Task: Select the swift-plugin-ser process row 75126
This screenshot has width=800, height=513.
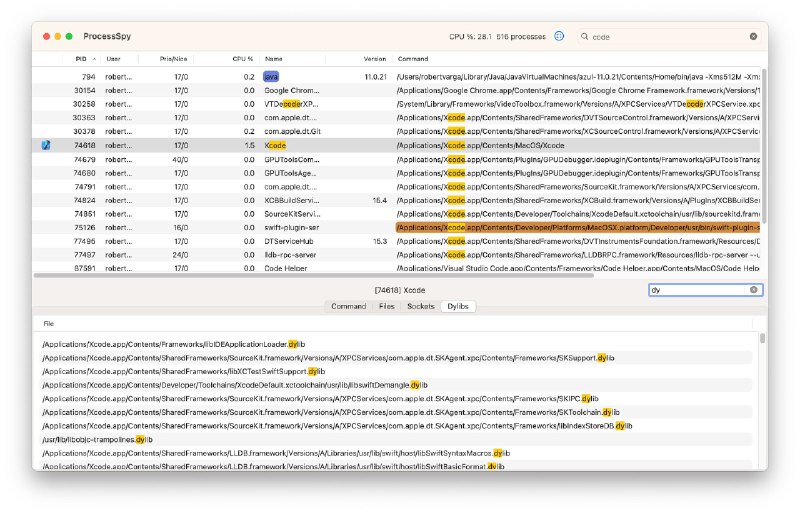Action: point(397,228)
